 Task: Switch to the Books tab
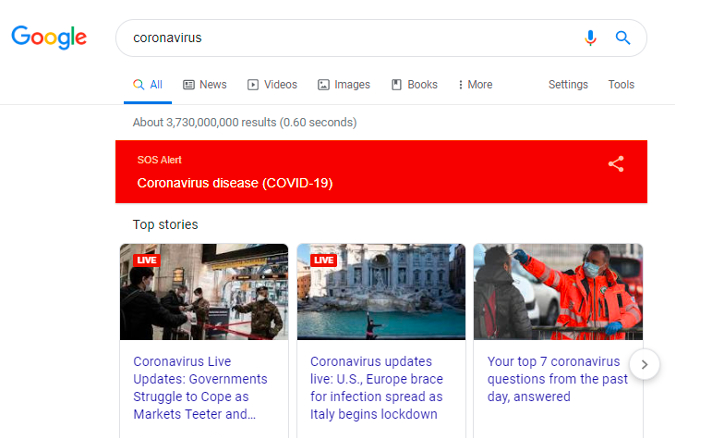coord(415,85)
